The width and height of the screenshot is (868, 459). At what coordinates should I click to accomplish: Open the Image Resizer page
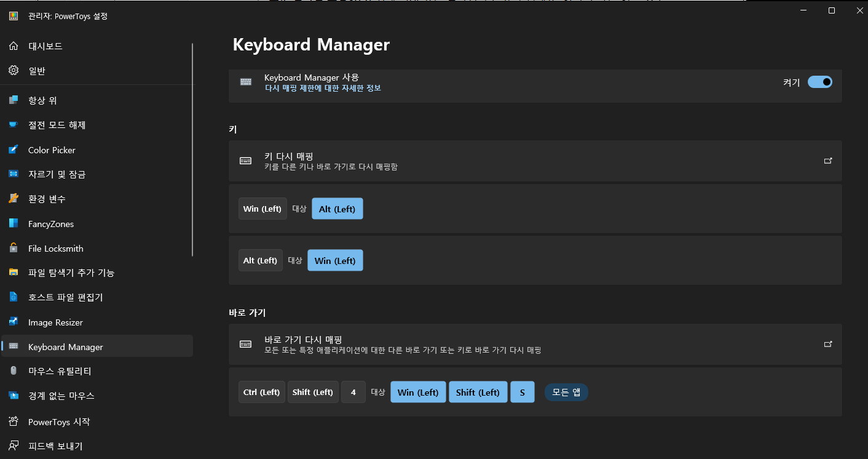coord(97,322)
